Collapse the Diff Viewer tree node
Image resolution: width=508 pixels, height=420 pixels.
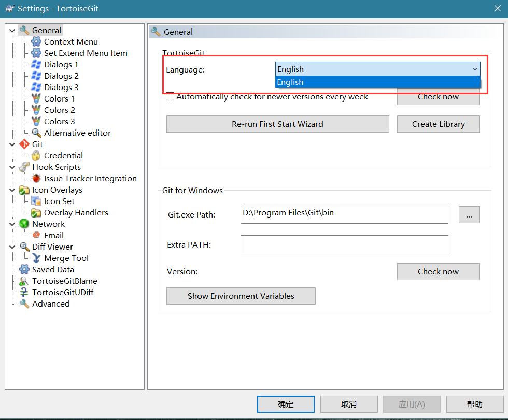(12, 247)
